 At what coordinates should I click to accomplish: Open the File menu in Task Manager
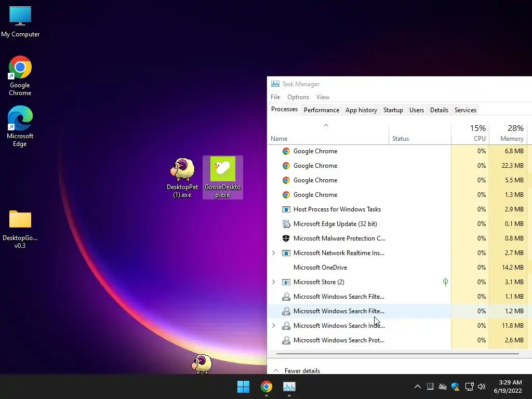pyautogui.click(x=275, y=97)
